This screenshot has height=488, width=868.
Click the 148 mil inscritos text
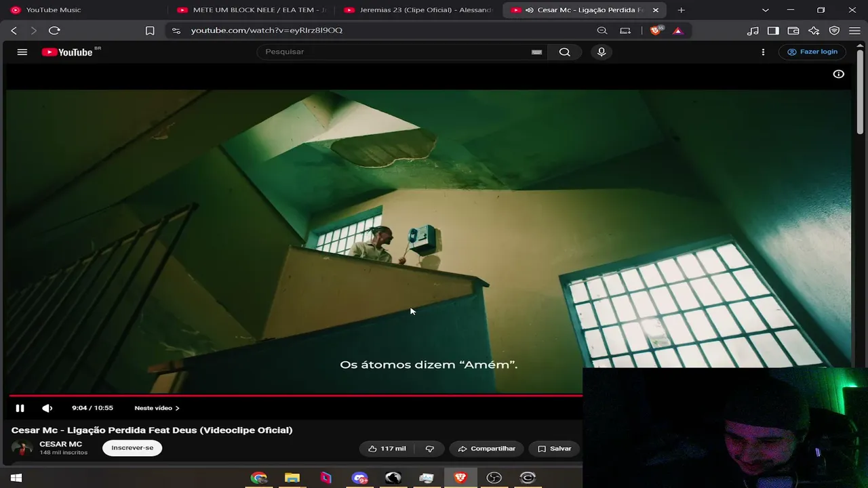pyautogui.click(x=63, y=453)
